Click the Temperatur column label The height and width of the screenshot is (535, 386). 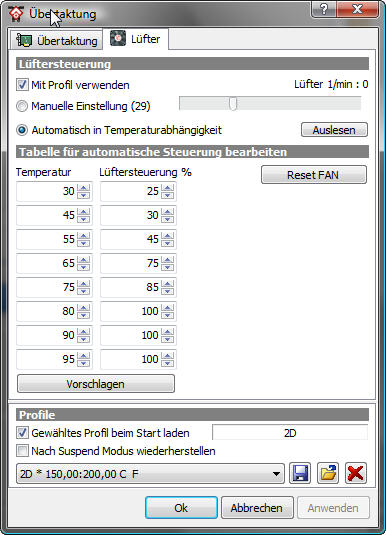[x=43, y=172]
